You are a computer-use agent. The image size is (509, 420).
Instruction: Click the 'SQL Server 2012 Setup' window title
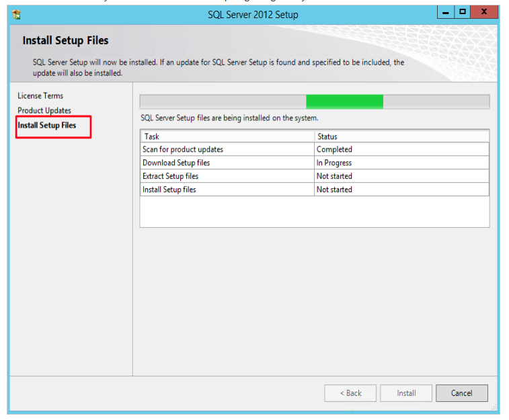click(x=253, y=15)
